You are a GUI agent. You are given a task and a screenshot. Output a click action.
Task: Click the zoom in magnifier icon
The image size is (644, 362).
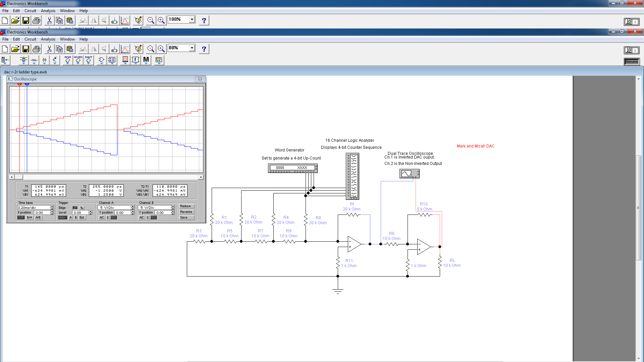pos(161,49)
